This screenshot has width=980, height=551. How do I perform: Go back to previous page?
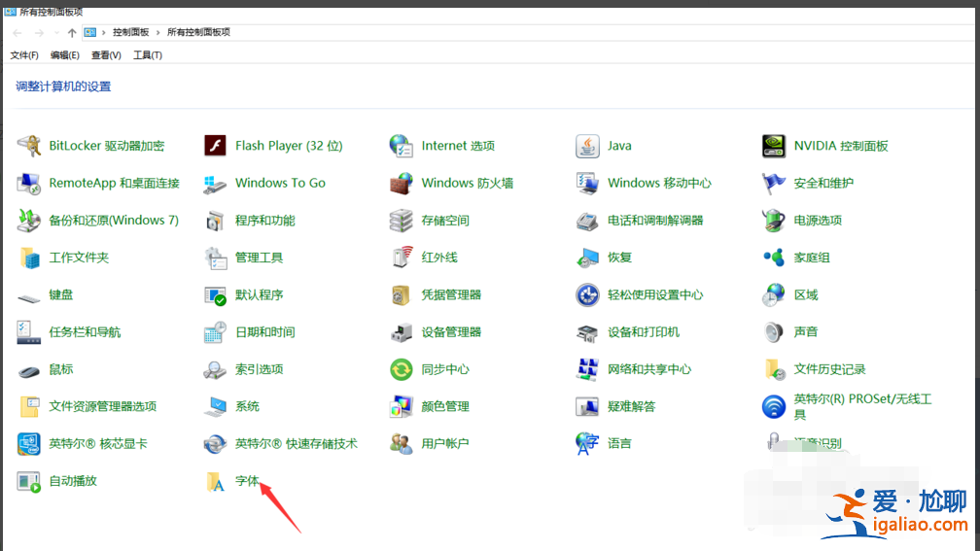click(17, 32)
